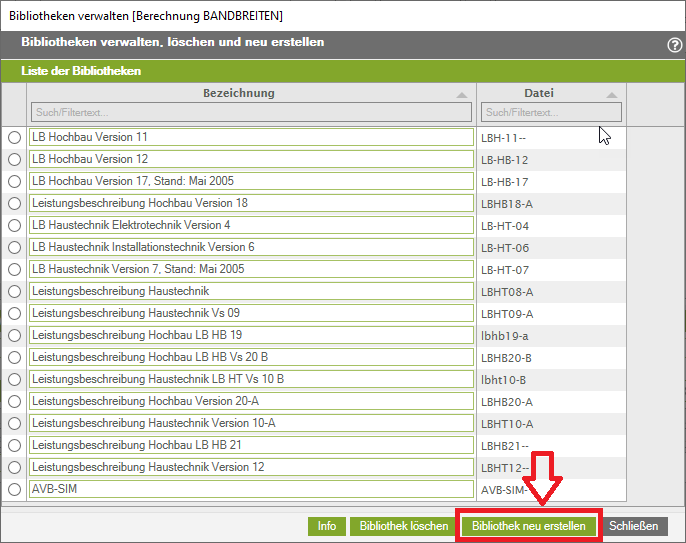Click the Bezeichnung filter text field
The image size is (686, 543).
(x=250, y=112)
